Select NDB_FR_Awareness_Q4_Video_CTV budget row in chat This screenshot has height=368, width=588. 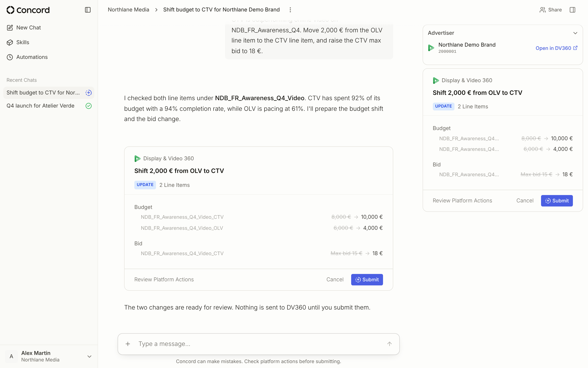pos(258,217)
